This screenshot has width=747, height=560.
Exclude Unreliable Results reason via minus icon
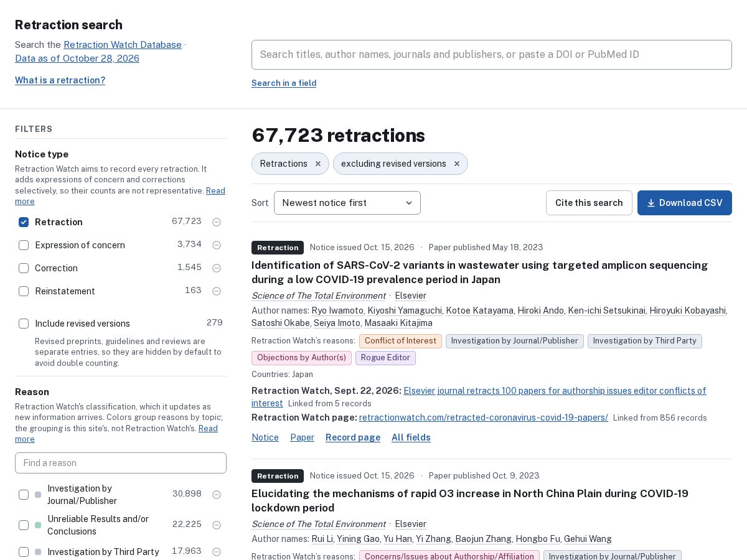pos(217,525)
